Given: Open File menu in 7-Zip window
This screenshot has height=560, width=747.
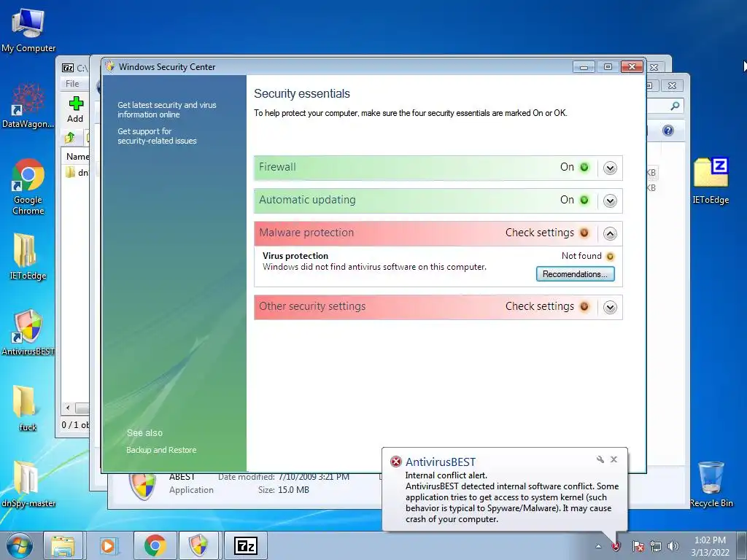Looking at the screenshot, I should pos(72,84).
